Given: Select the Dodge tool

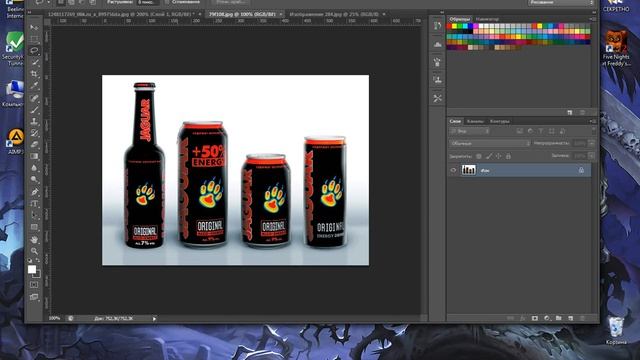Looking at the screenshot, I should 35,180.
